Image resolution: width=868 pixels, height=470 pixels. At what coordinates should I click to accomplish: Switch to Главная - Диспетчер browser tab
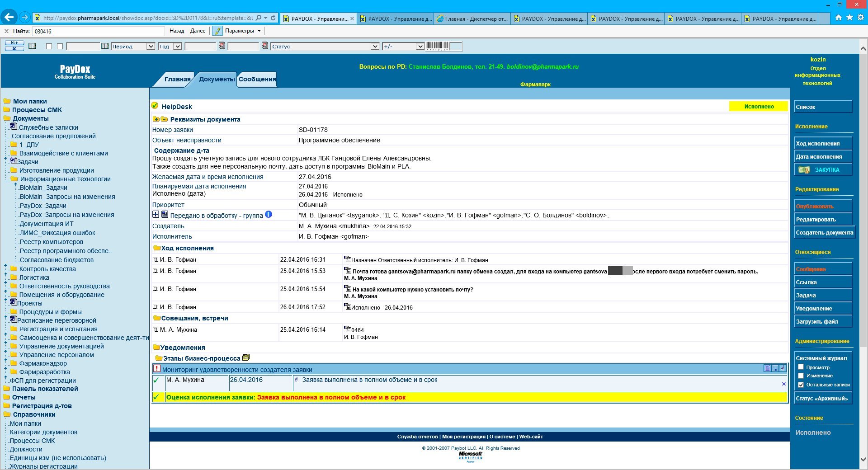(x=472, y=19)
